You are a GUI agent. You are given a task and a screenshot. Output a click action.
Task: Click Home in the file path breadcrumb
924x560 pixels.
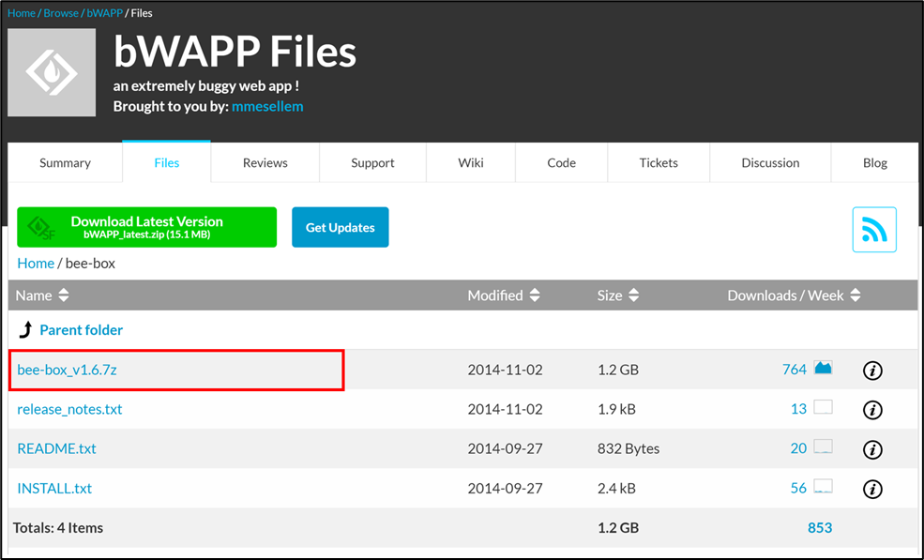(36, 263)
